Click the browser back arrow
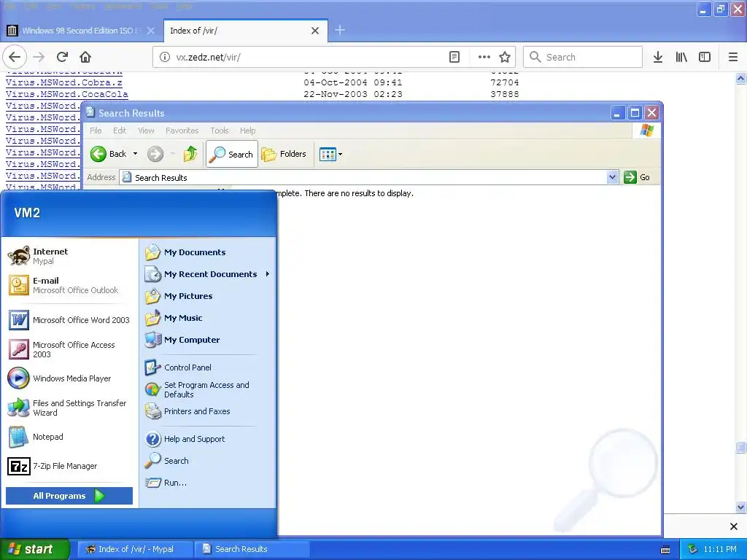This screenshot has width=747, height=560. 15,57
